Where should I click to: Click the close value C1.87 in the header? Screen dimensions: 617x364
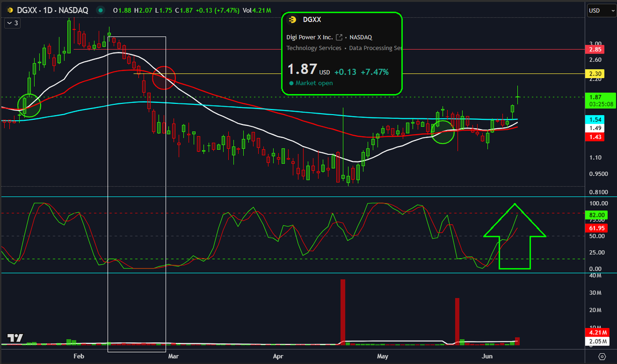183,10
